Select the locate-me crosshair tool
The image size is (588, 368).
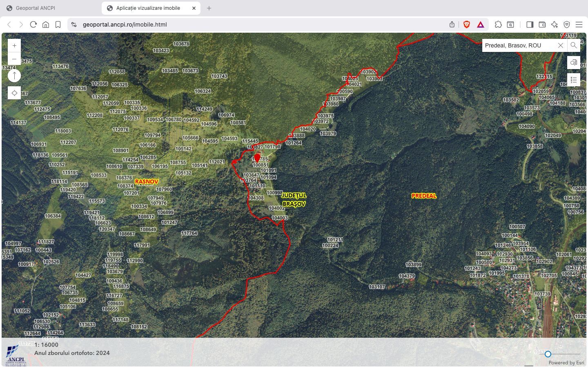click(14, 93)
